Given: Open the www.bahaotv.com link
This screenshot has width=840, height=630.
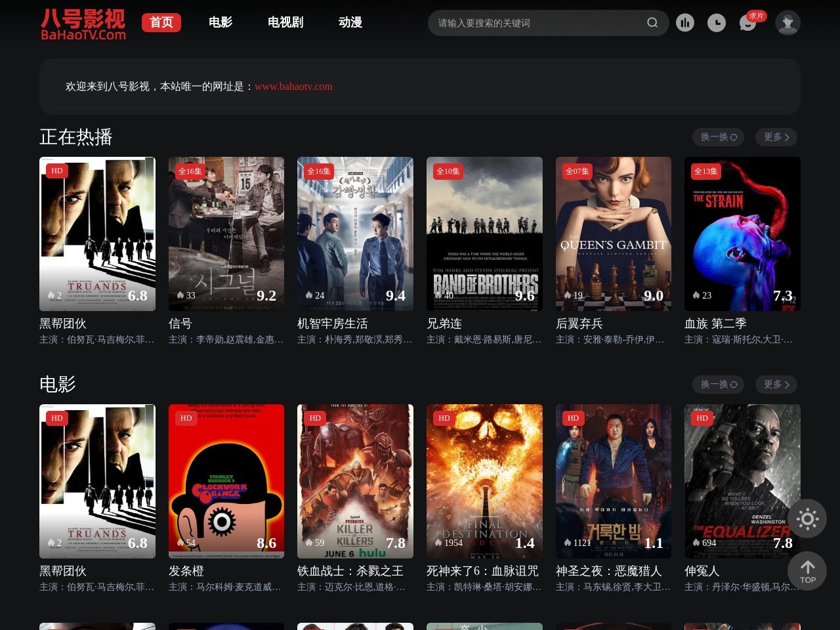Looking at the screenshot, I should click(293, 87).
